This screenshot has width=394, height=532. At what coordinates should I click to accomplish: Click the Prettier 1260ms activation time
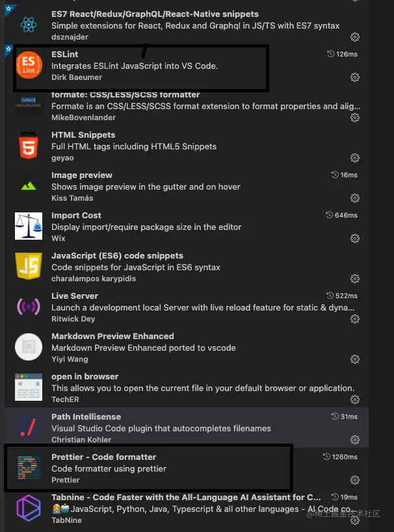pyautogui.click(x=340, y=457)
